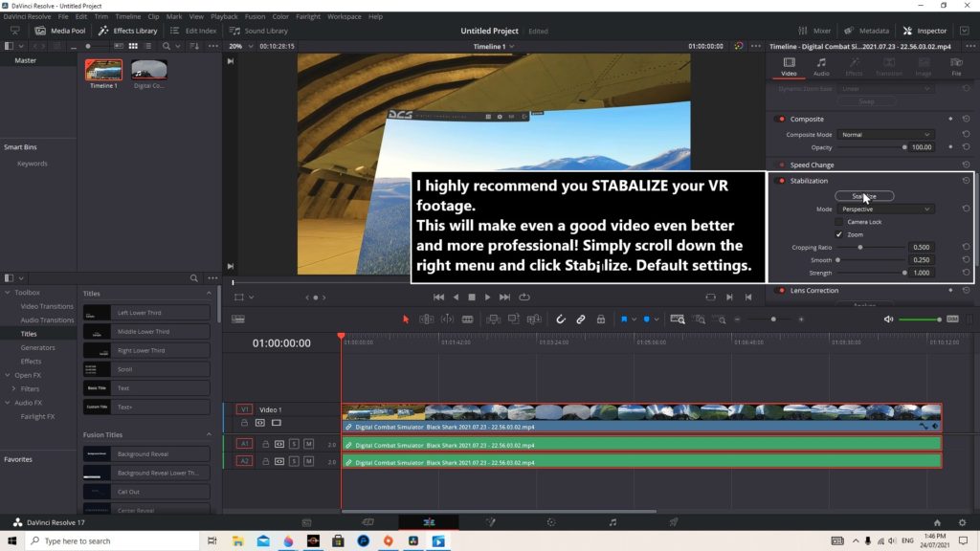Mute the timeline speaker volume icon
This screenshot has height=551, width=980.
(888, 320)
